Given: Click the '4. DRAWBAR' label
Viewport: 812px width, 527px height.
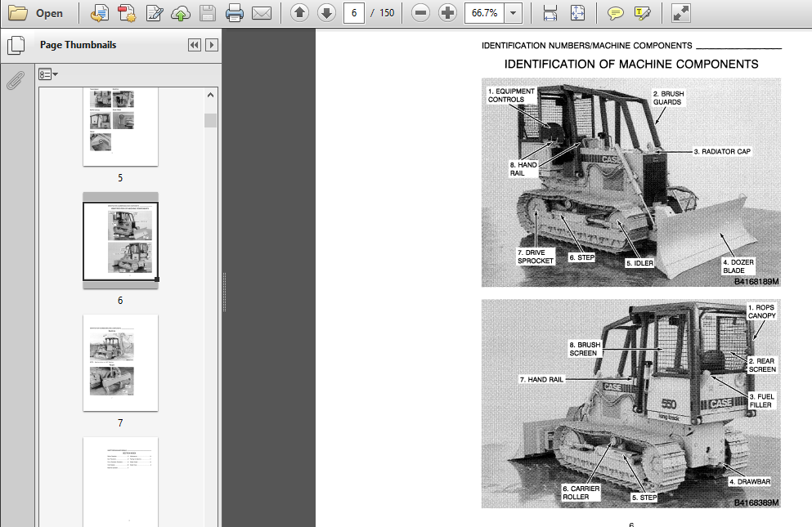Looking at the screenshot, I should [750, 481].
